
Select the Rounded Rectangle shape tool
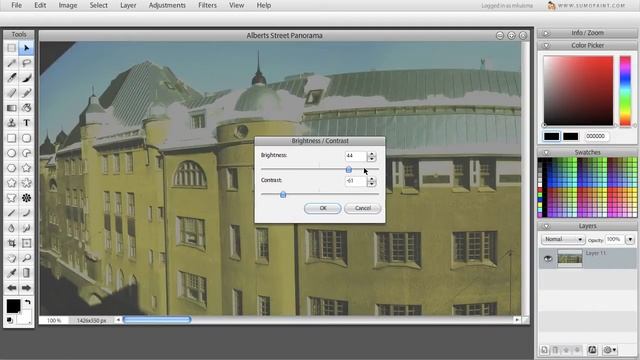[26, 138]
